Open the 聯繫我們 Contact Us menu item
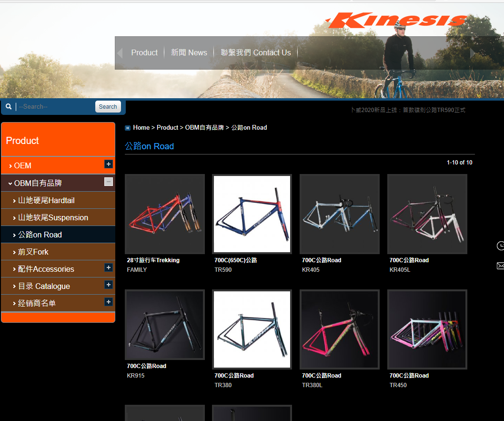This screenshot has height=421, width=504. (256, 53)
